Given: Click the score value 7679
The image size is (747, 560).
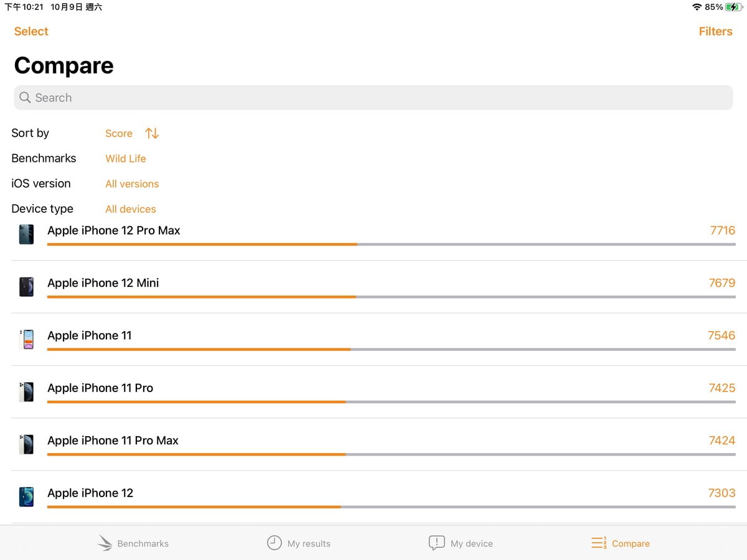Looking at the screenshot, I should click(x=722, y=283).
